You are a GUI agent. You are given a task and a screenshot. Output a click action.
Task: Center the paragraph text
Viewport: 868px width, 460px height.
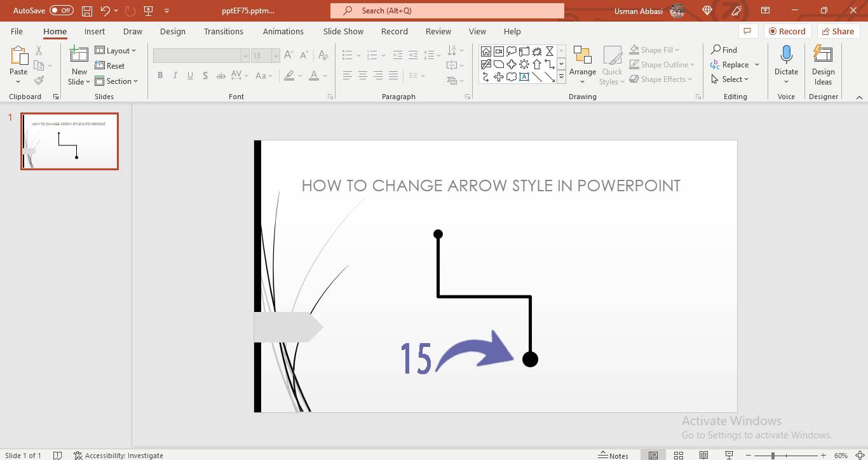click(x=363, y=76)
